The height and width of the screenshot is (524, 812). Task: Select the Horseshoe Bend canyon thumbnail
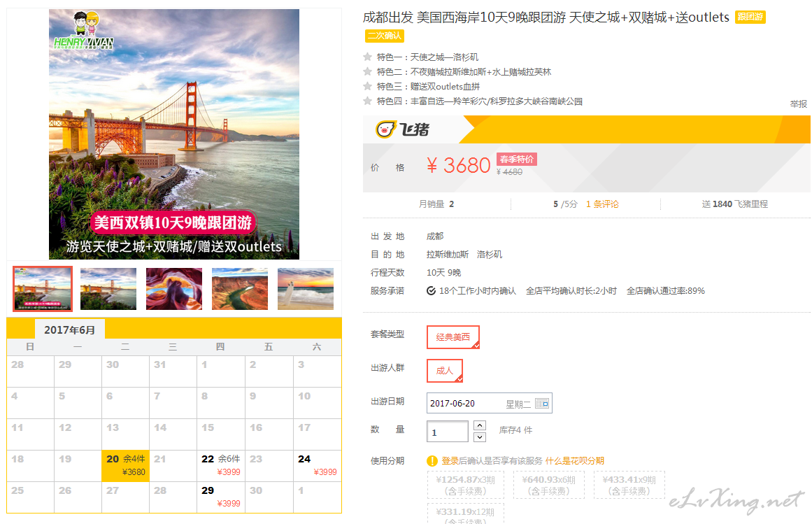click(240, 289)
